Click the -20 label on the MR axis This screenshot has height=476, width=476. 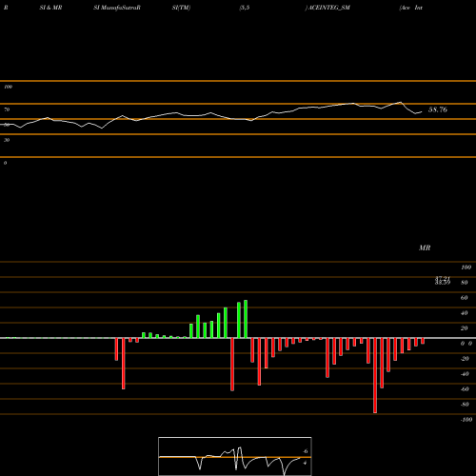tap(465, 359)
